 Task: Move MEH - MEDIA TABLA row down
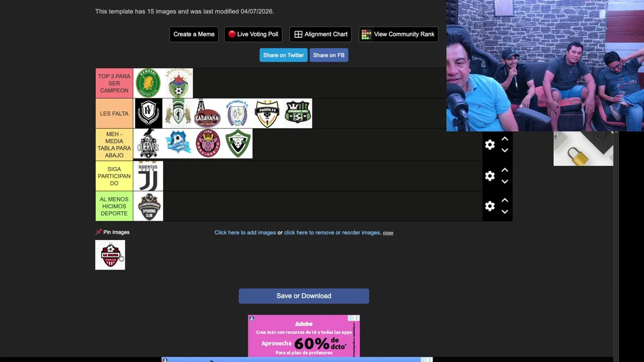coord(505,150)
